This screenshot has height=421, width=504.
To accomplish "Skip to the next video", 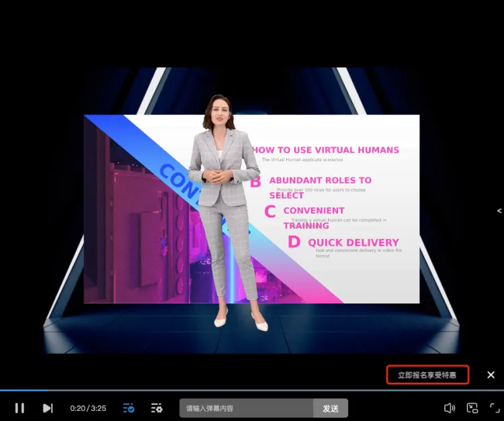I will pyautogui.click(x=48, y=408).
